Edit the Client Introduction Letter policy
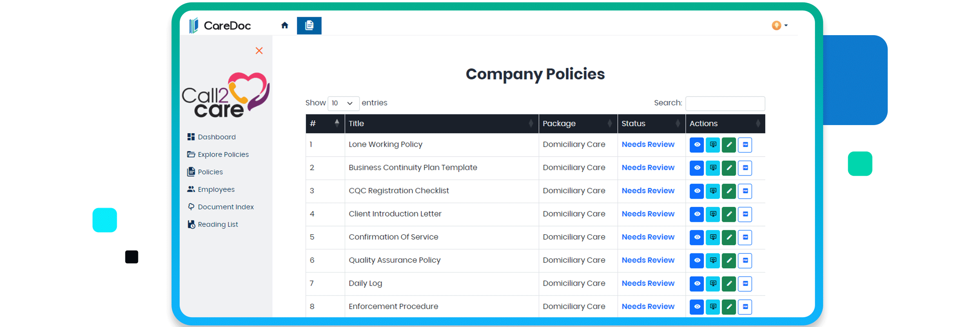 coord(729,214)
